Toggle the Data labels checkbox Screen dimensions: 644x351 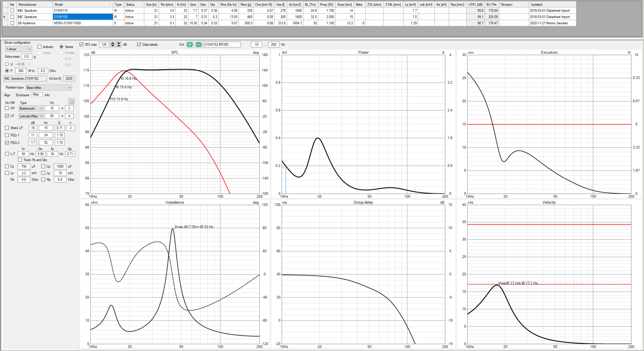139,45
